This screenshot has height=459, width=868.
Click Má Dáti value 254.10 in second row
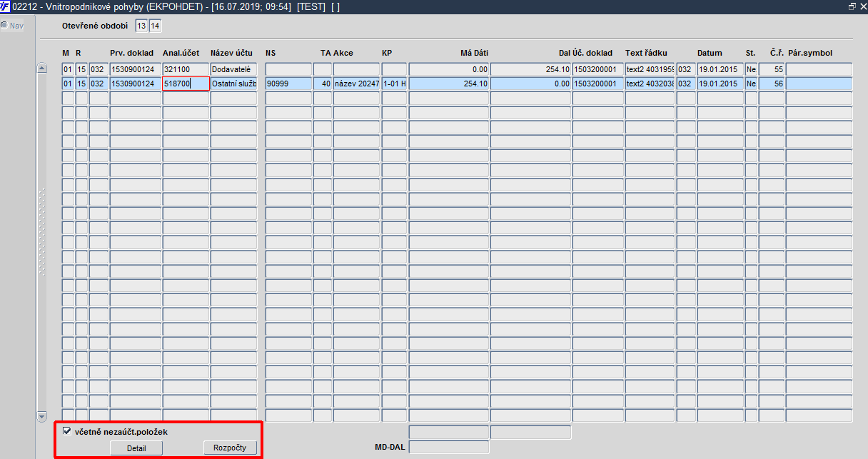[449, 84]
